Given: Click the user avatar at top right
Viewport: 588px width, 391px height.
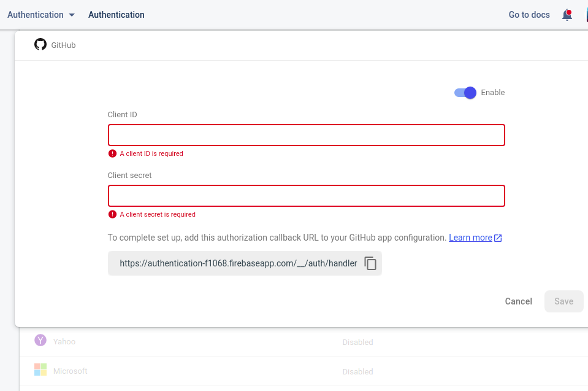Looking at the screenshot, I should pyautogui.click(x=586, y=15).
